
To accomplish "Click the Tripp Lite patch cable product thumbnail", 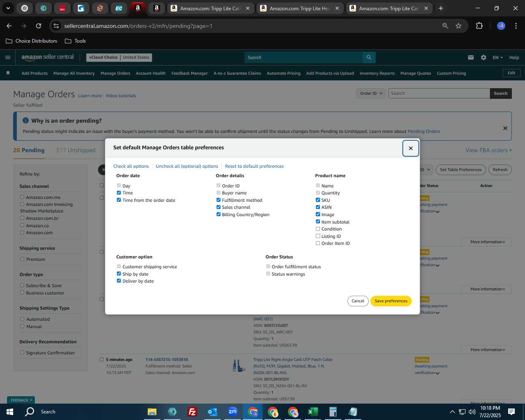I will click(x=239, y=366).
